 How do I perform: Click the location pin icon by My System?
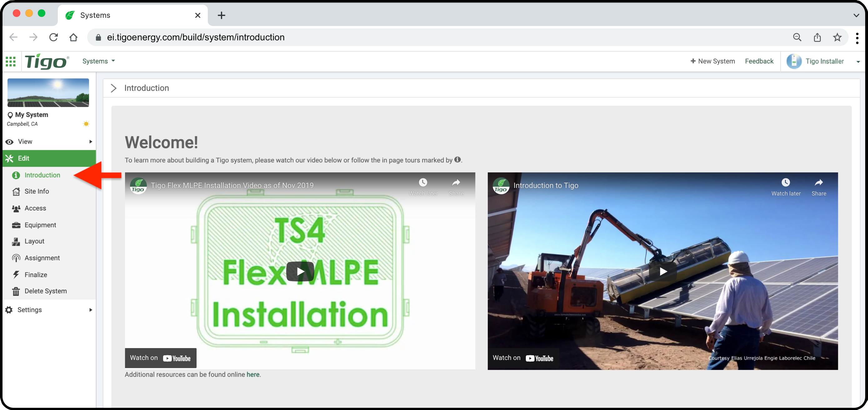pos(10,115)
